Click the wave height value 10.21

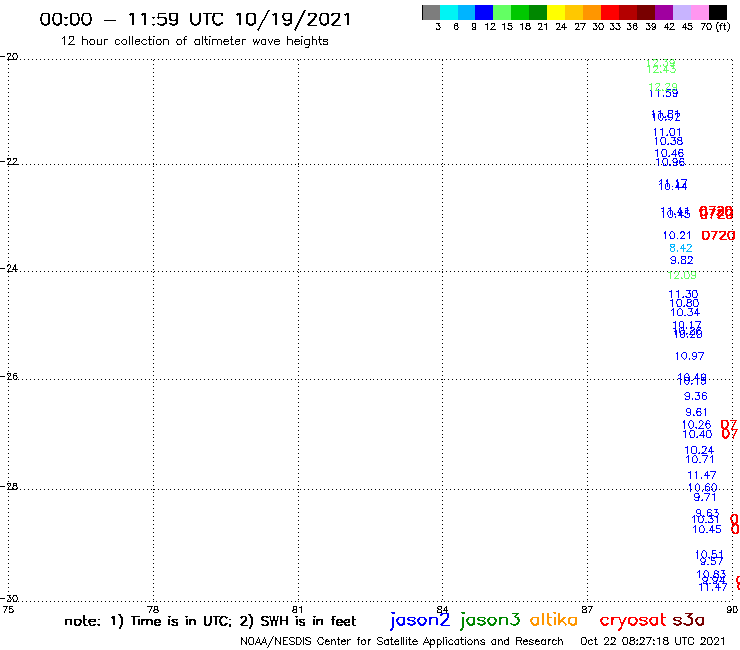(677, 235)
